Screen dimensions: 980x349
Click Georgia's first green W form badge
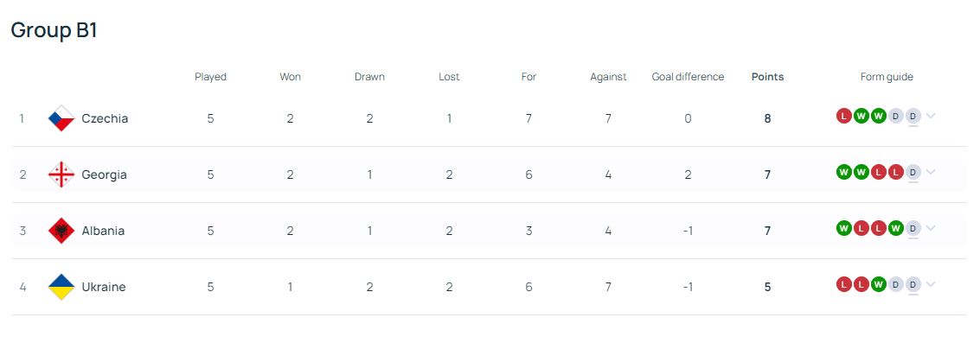point(843,172)
